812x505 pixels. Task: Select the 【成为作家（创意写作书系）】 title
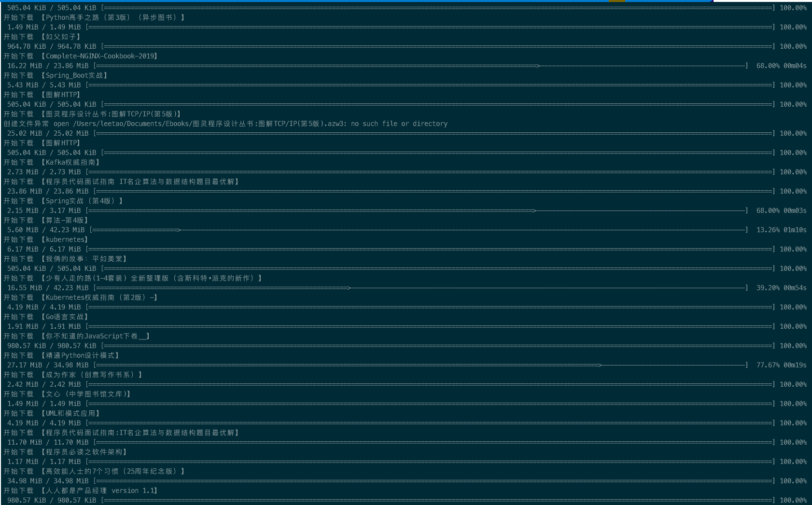(x=91, y=375)
